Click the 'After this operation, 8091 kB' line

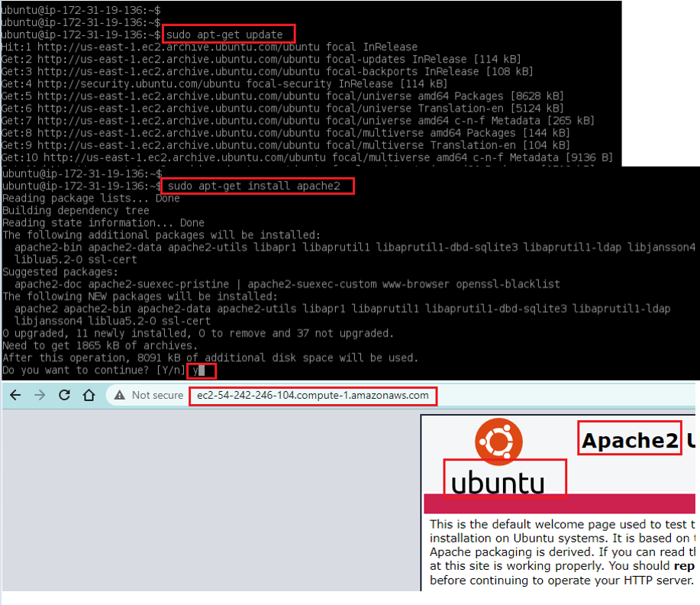pos(210,358)
